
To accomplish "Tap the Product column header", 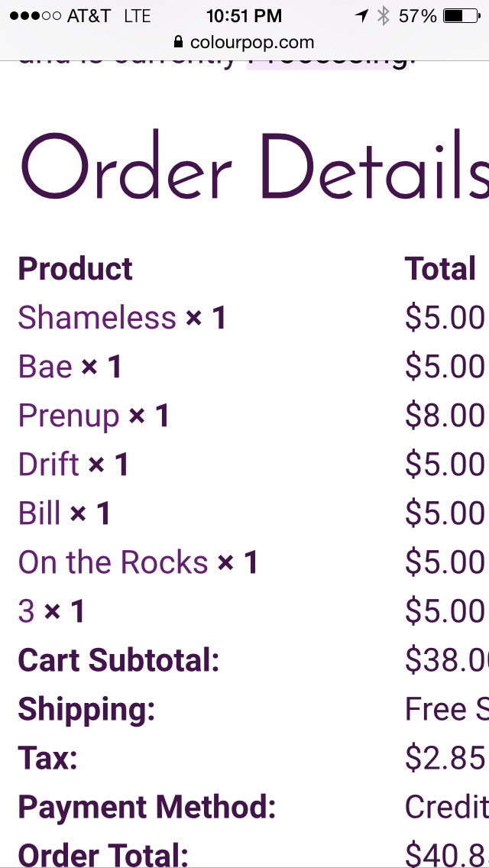I will click(76, 268).
